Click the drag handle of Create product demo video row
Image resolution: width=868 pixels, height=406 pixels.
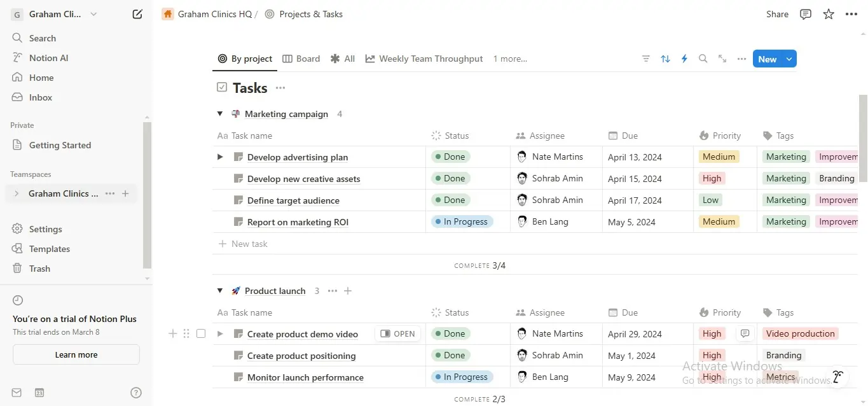(186, 333)
